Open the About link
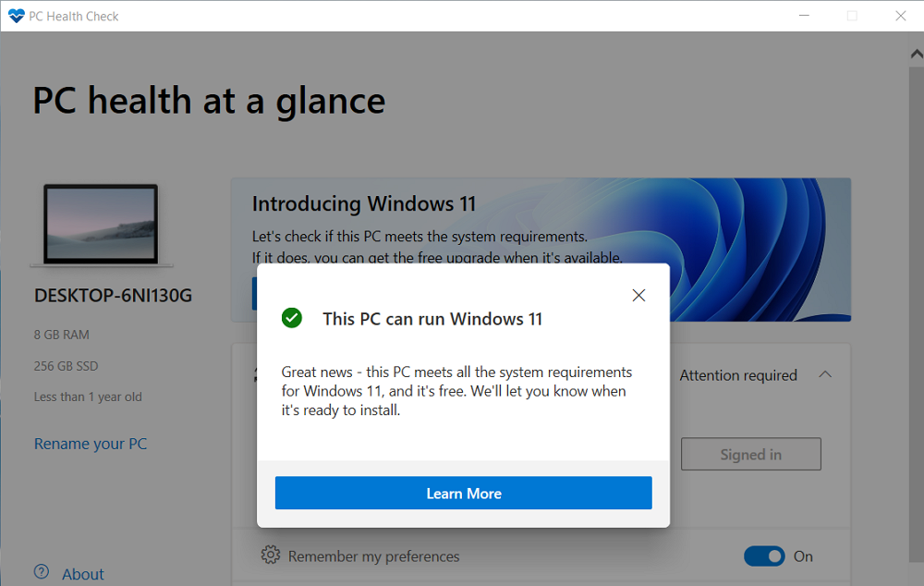 coord(83,574)
